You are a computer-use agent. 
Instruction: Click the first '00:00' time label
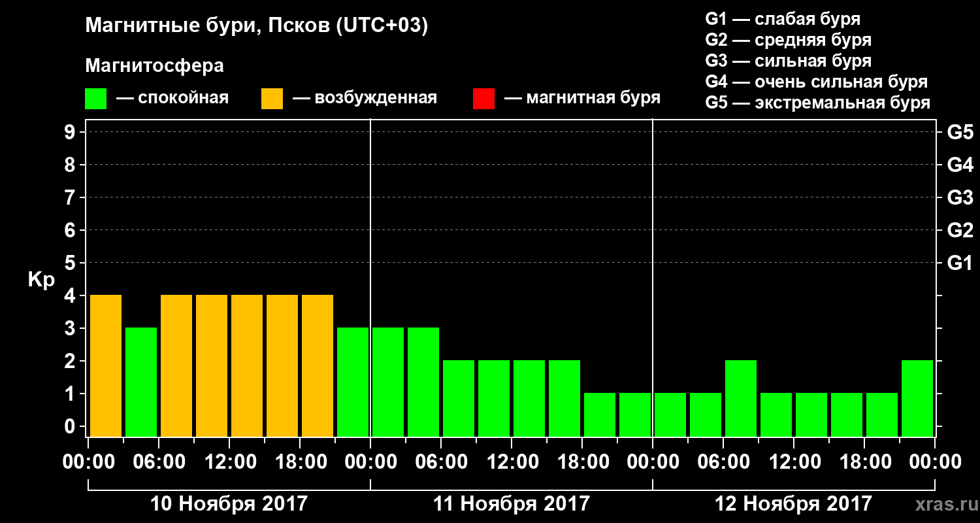click(88, 462)
